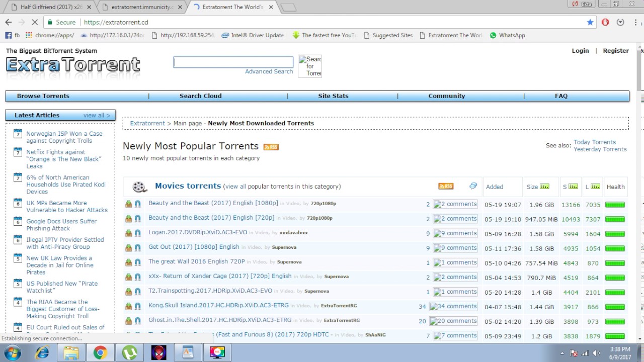The height and width of the screenshot is (362, 644).
Task: Click magnet icon for Get Out (2017) row
Action: (x=137, y=248)
